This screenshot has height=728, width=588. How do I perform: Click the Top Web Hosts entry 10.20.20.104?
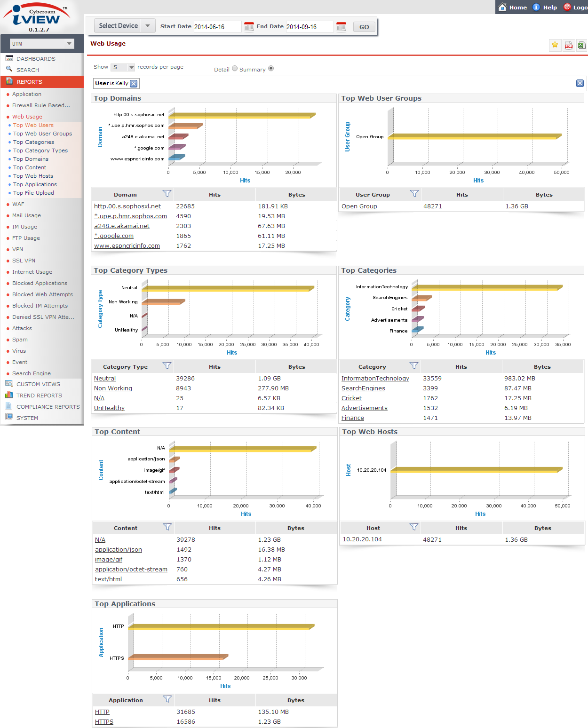pyautogui.click(x=361, y=539)
